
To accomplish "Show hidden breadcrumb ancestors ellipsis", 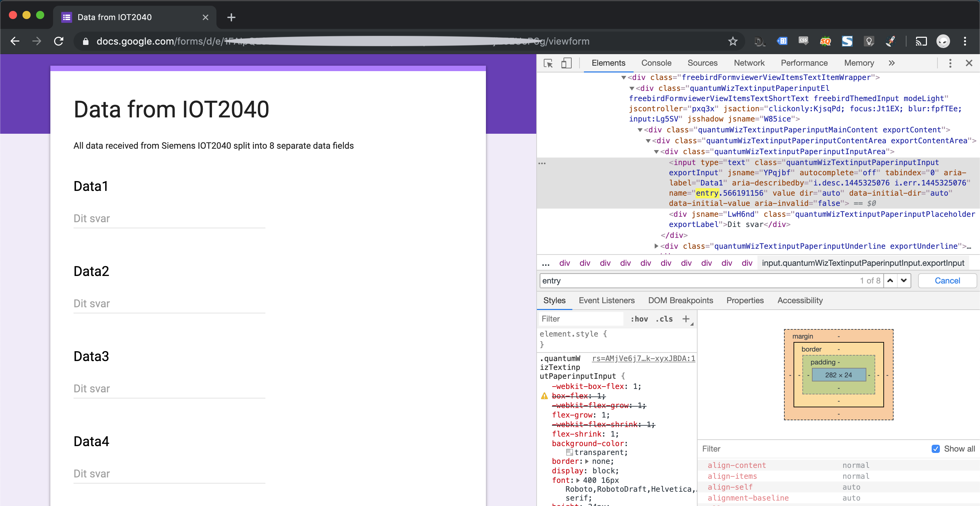I will pos(546,264).
